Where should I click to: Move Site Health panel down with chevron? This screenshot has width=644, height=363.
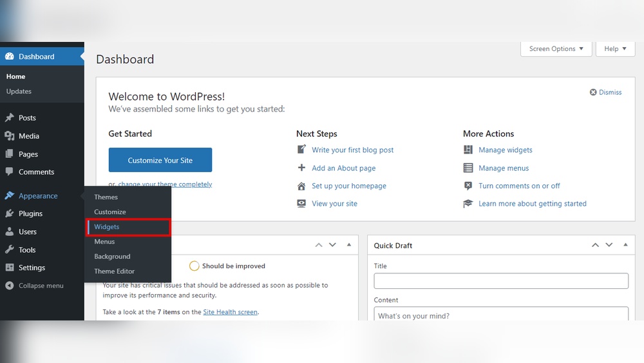pyautogui.click(x=333, y=244)
